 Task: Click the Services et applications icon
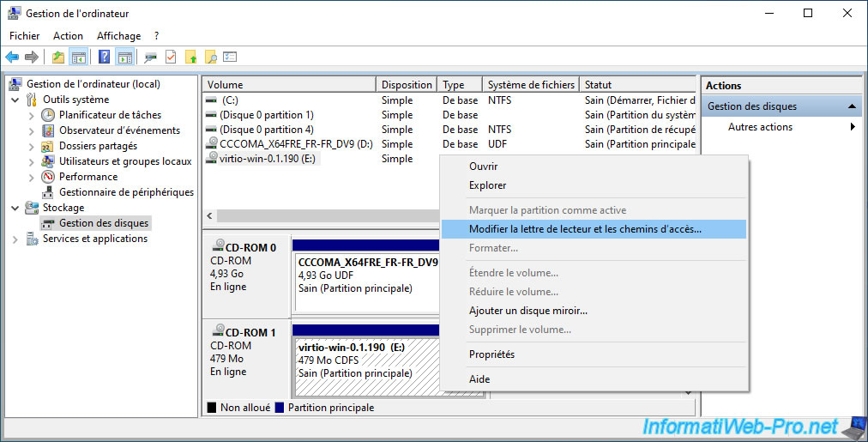32,239
